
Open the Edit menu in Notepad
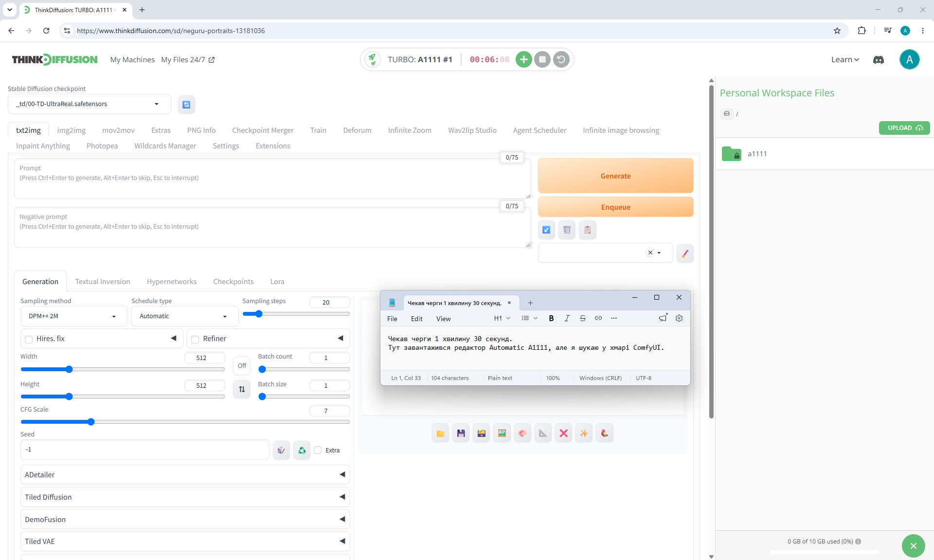pyautogui.click(x=416, y=319)
